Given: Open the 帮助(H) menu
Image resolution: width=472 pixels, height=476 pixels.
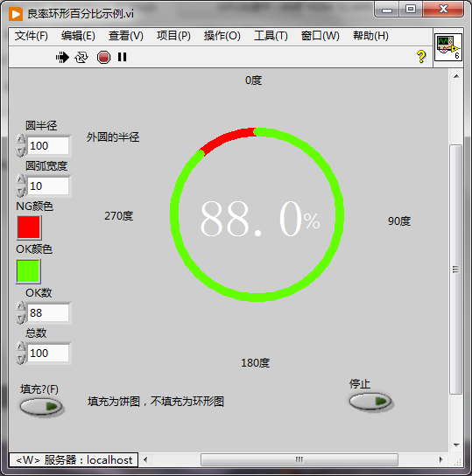Looking at the screenshot, I should point(370,36).
